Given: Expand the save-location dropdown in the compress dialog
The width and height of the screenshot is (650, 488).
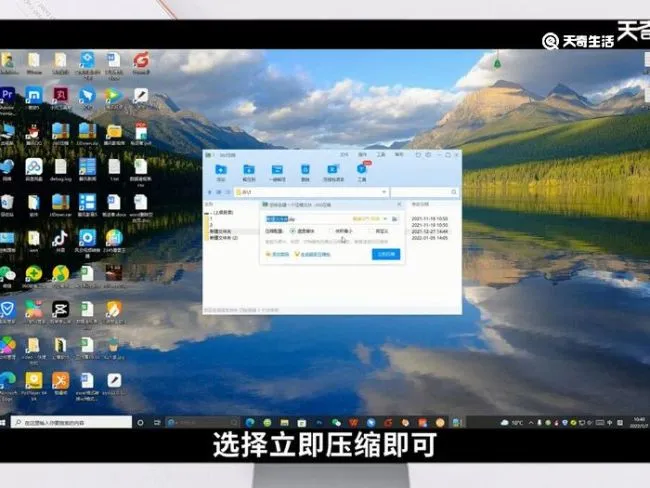Looking at the screenshot, I should (x=385, y=219).
